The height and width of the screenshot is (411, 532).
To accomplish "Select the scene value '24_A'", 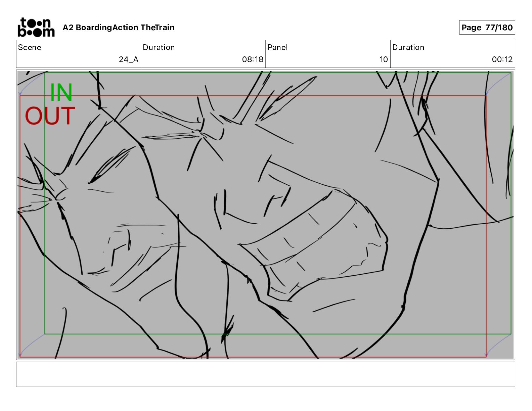I will coord(129,59).
